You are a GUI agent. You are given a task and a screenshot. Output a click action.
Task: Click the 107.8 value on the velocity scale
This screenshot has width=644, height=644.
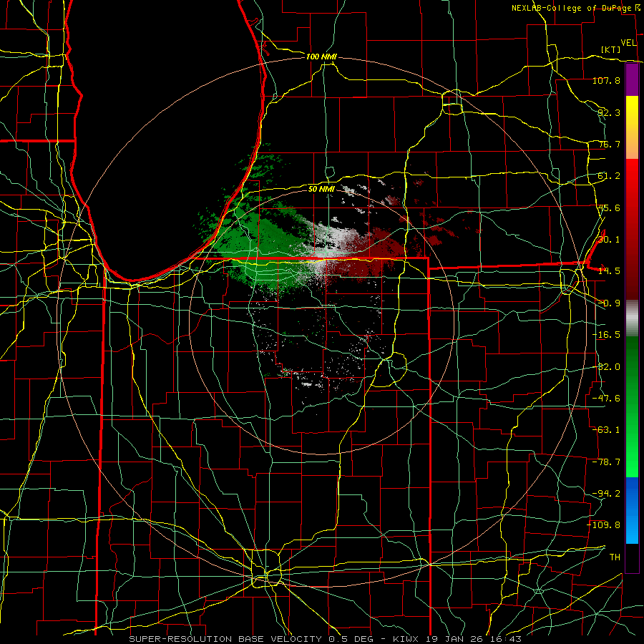[606, 80]
